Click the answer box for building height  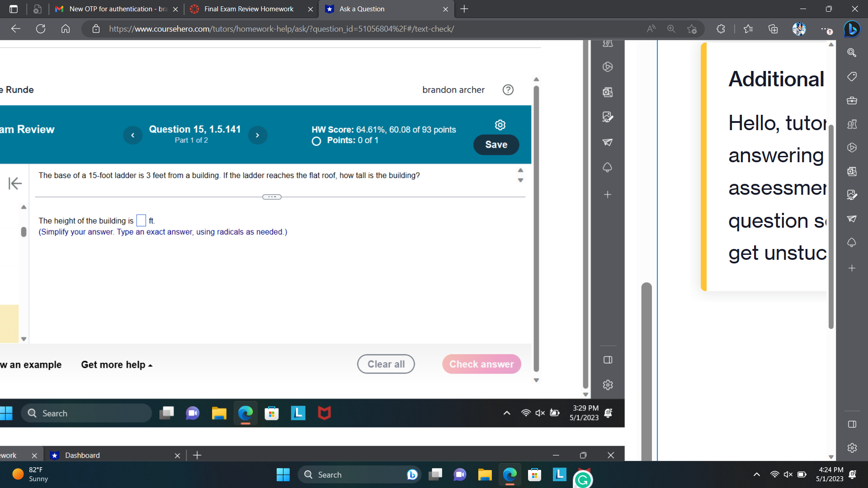click(x=141, y=220)
